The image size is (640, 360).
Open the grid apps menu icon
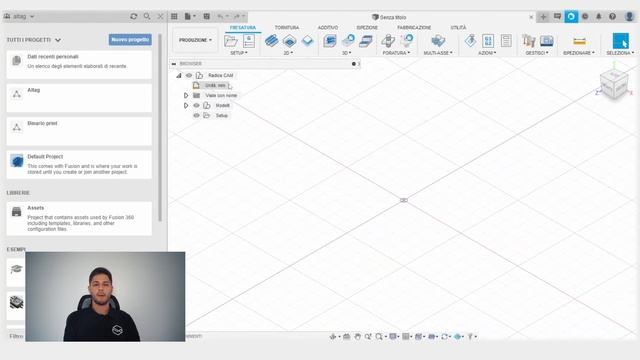pos(174,16)
